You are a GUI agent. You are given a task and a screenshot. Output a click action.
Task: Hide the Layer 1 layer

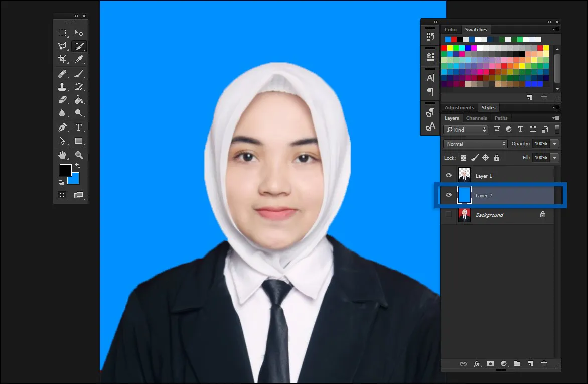pyautogui.click(x=448, y=175)
